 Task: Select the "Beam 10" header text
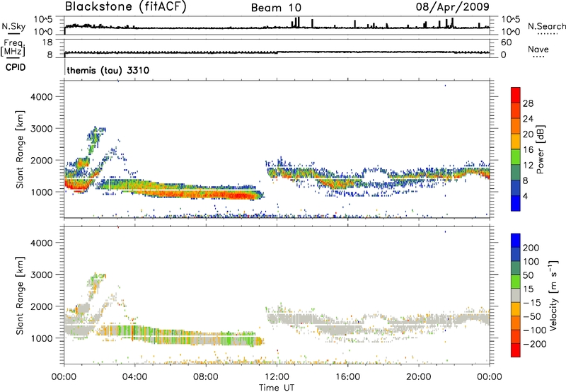(276, 8)
